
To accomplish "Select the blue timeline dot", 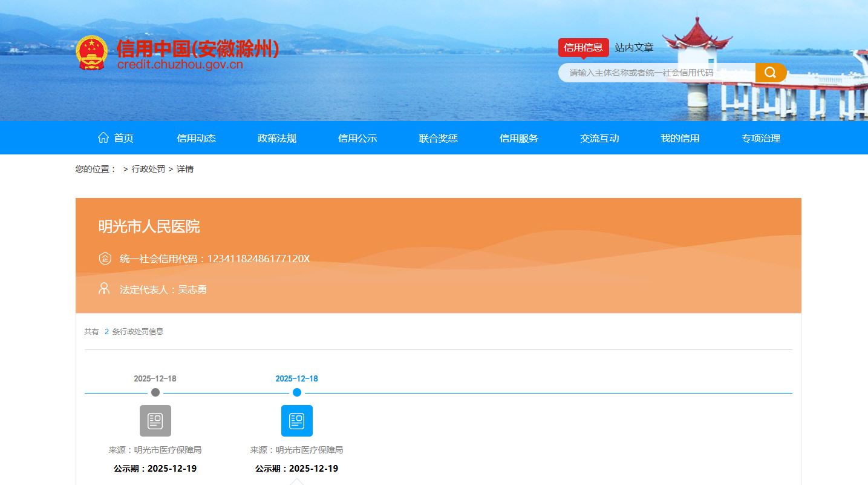I will pos(297,392).
